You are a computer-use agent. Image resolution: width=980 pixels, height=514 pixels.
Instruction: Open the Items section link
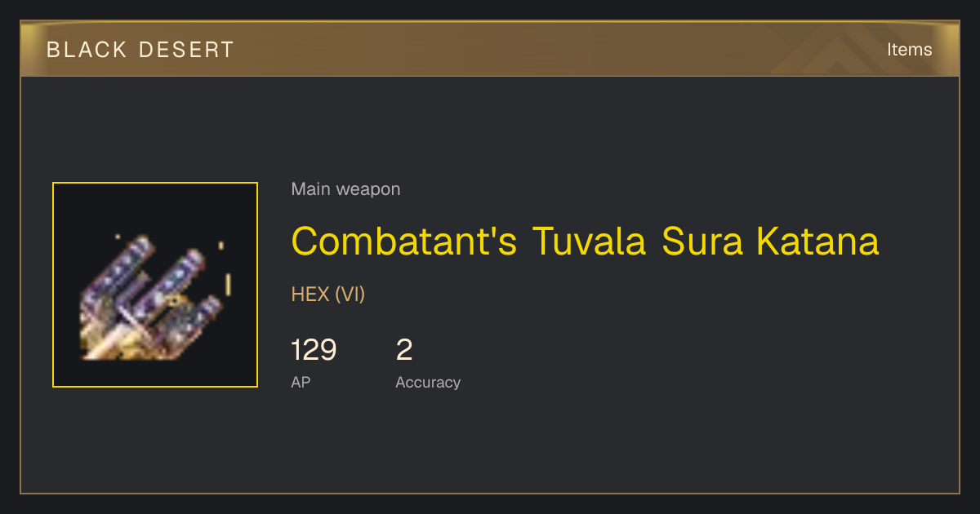909,49
